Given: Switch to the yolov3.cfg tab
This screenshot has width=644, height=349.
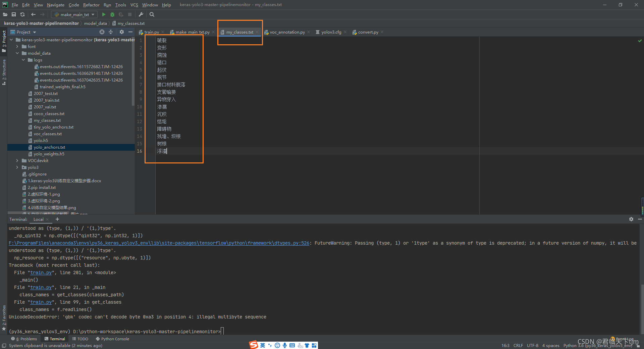Looking at the screenshot, I should 331,32.
